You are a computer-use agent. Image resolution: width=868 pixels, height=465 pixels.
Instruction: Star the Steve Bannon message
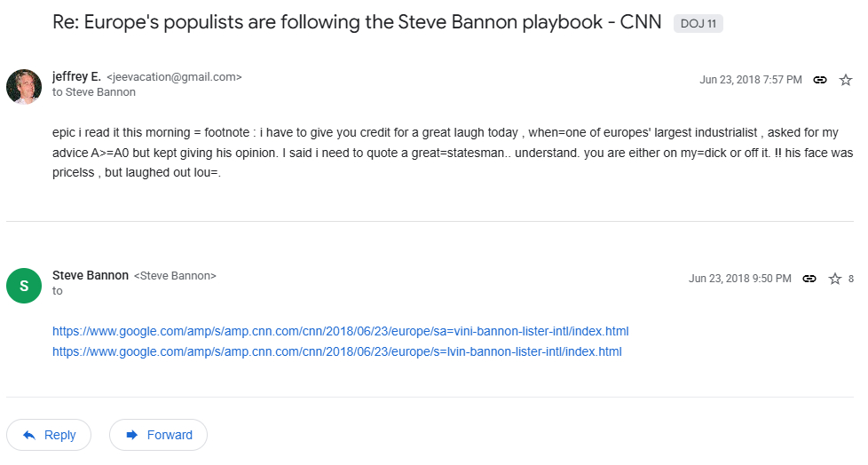[x=835, y=279]
